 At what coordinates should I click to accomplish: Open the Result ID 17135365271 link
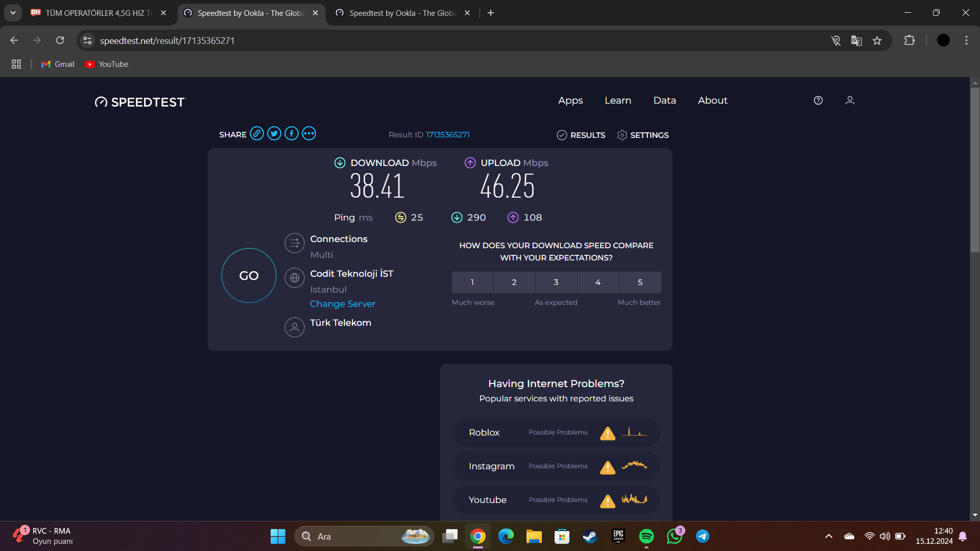447,135
